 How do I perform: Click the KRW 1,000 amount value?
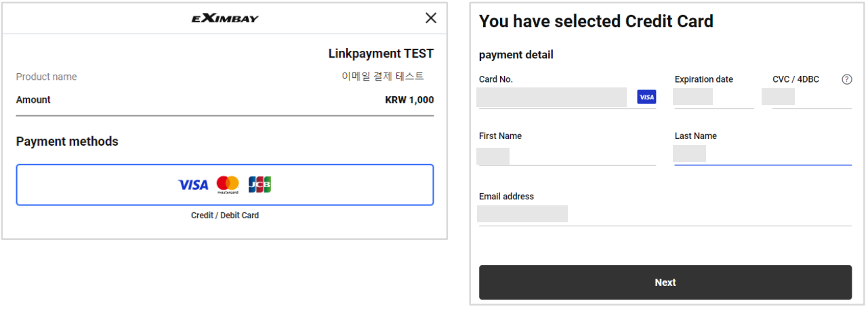pyautogui.click(x=409, y=100)
